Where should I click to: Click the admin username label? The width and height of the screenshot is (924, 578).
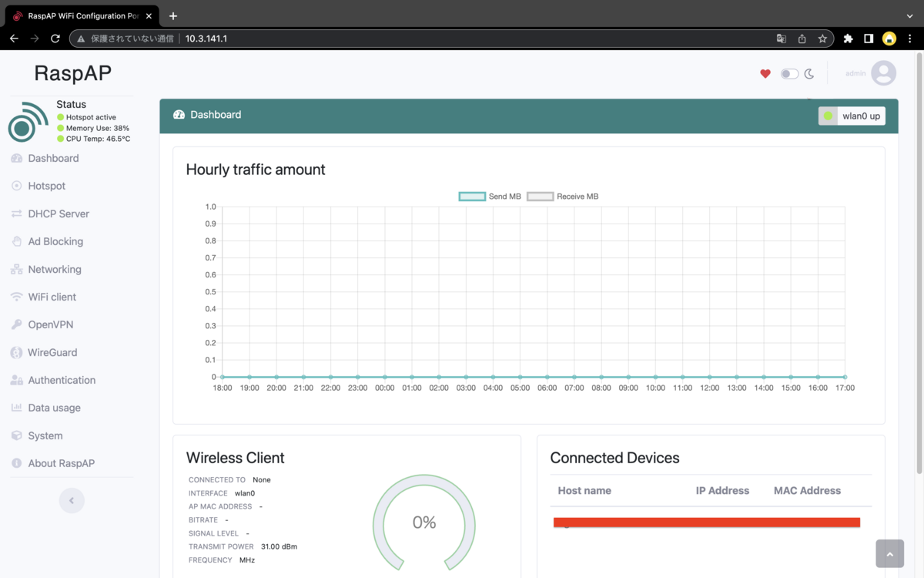point(855,73)
